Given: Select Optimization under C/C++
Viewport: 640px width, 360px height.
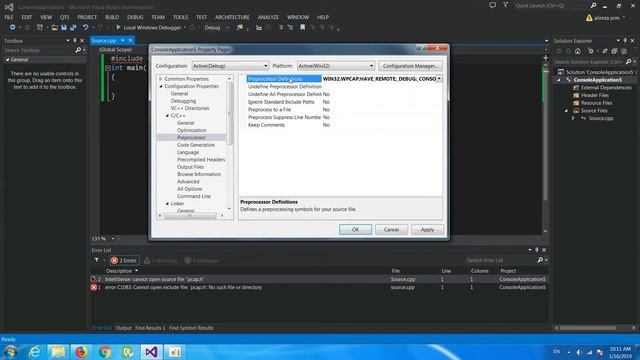Looking at the screenshot, I should (x=192, y=130).
